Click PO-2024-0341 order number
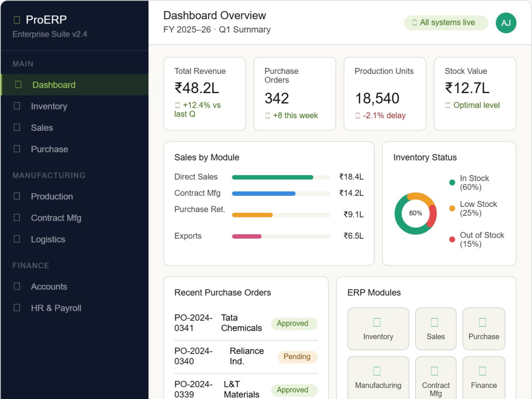Image resolution: width=532 pixels, height=399 pixels. pyautogui.click(x=194, y=323)
